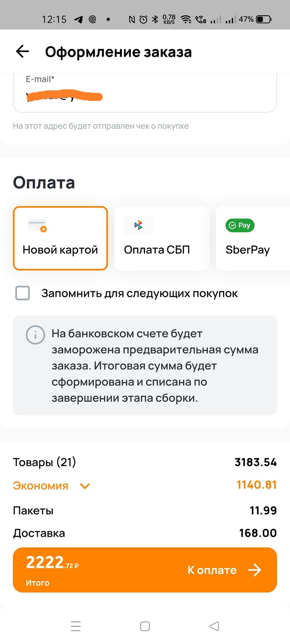This screenshot has width=290, height=644.
Task: Tap the back arrow next to Оформление заказа
Action: 22,51
